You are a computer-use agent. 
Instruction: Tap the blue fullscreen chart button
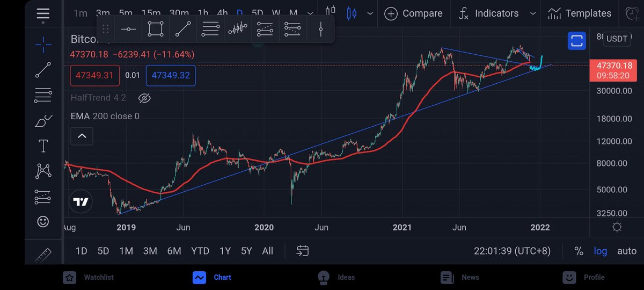577,41
